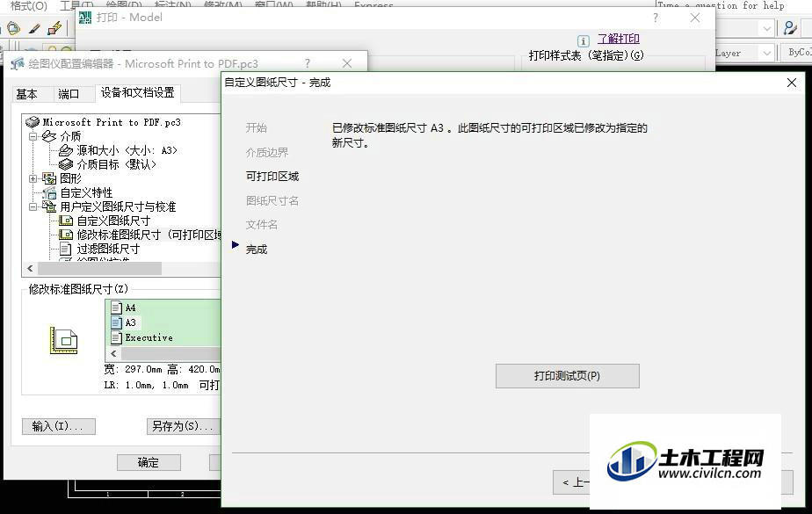Viewport: 812px width, 514px height.
Task: Open the top-right toolbar dropdown above the Layer dropdown
Action: click(767, 28)
